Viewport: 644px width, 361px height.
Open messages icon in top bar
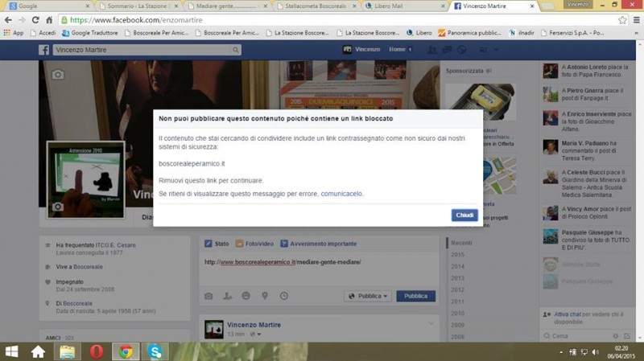[447, 50]
